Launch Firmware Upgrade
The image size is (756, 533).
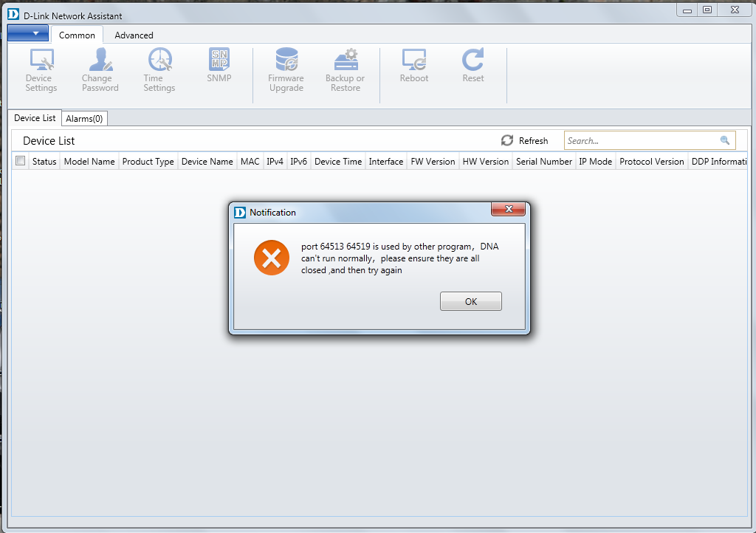point(286,70)
